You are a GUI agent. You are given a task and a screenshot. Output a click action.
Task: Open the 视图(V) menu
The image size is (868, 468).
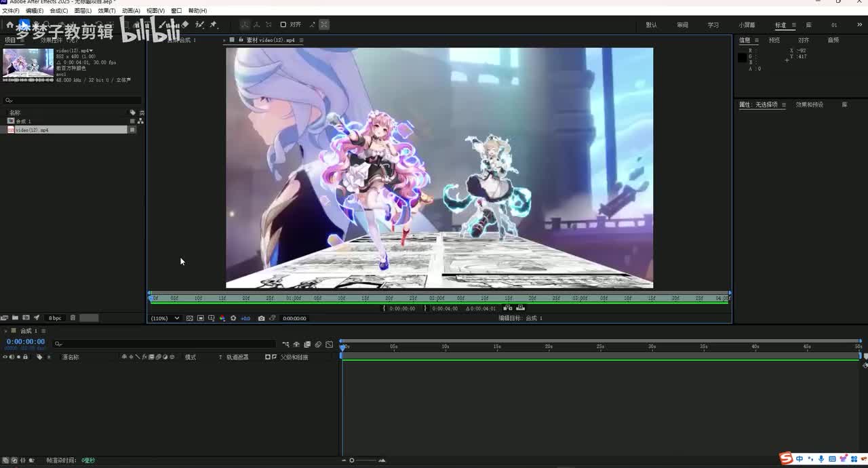(155, 11)
